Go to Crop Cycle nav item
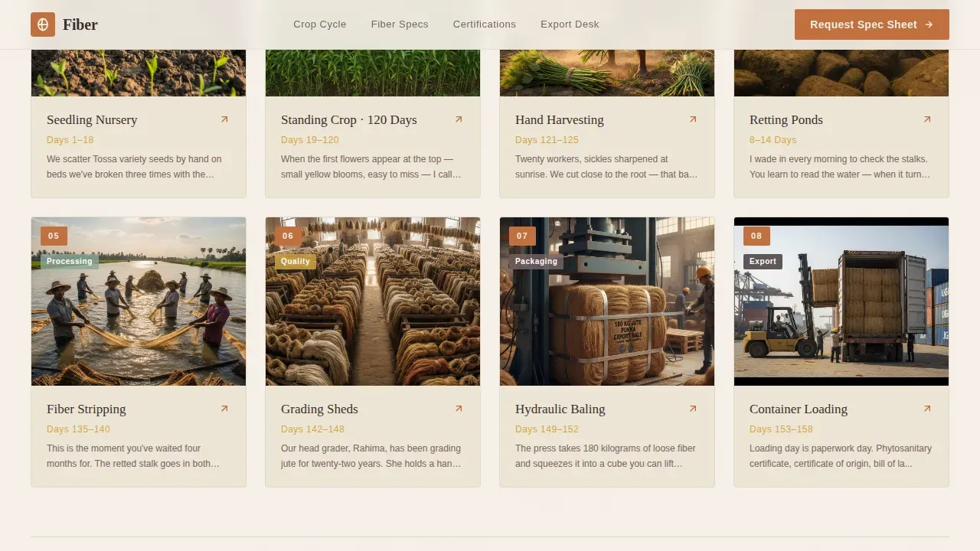980x551 pixels. (x=320, y=24)
